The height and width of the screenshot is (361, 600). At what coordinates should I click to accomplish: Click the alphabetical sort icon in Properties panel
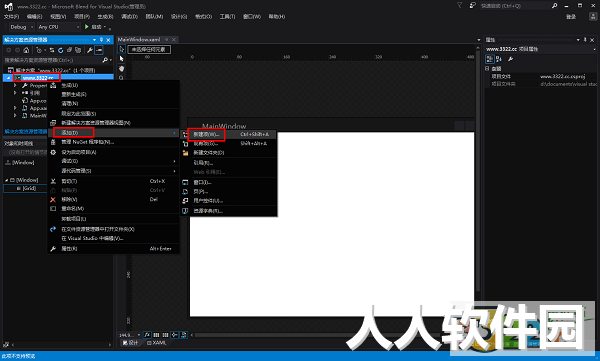pyautogui.click(x=499, y=59)
